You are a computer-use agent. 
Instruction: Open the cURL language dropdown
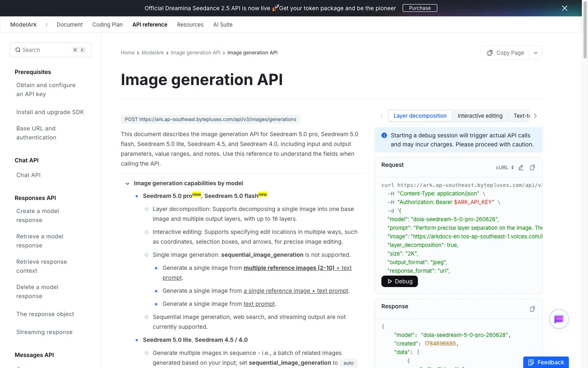pyautogui.click(x=505, y=168)
